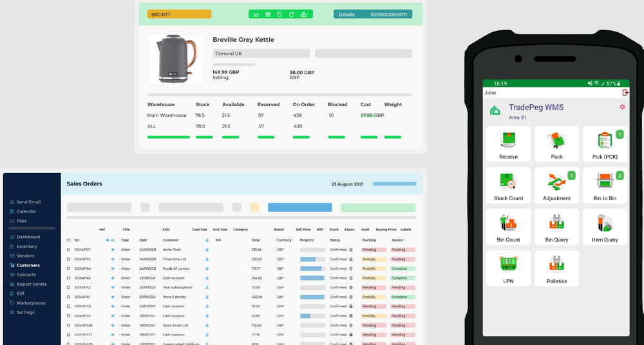Screen dimensions: 644x345
Task: Click the order number SO049744
Action: [x=82, y=268]
